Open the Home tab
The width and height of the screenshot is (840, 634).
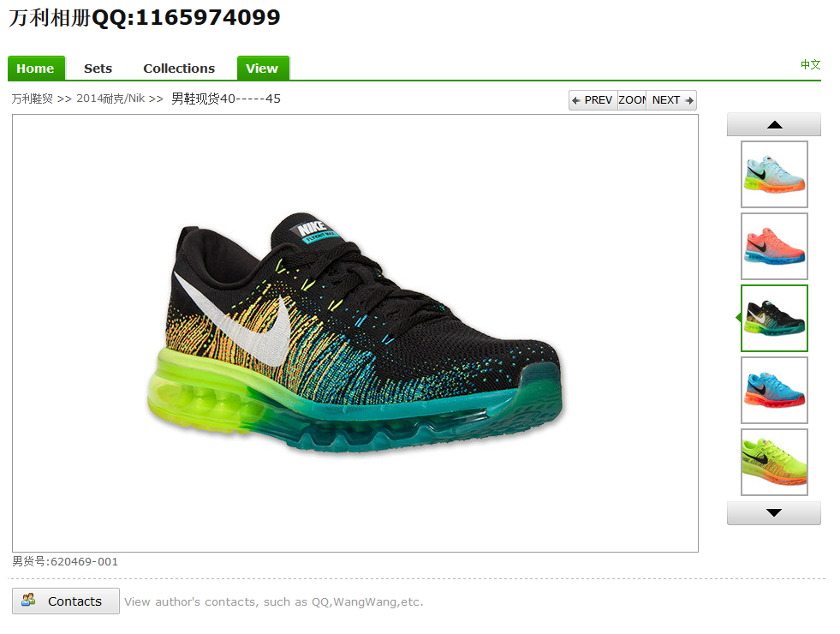click(36, 68)
